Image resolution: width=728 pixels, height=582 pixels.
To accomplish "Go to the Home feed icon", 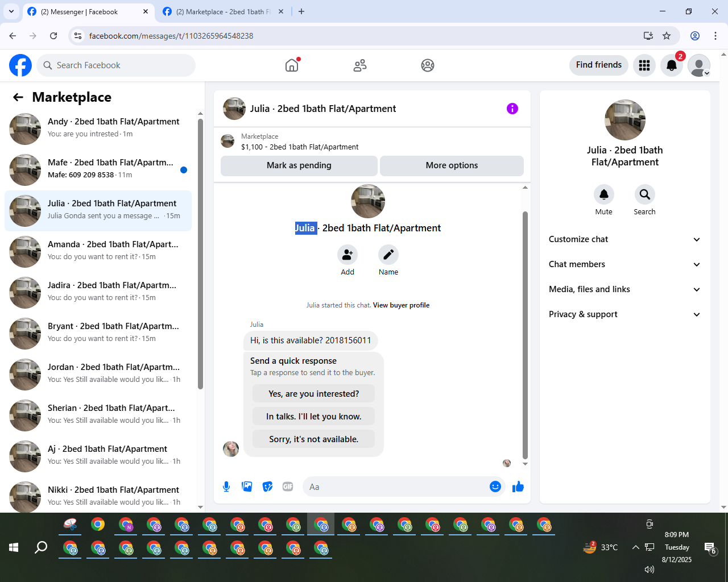I will coord(292,65).
